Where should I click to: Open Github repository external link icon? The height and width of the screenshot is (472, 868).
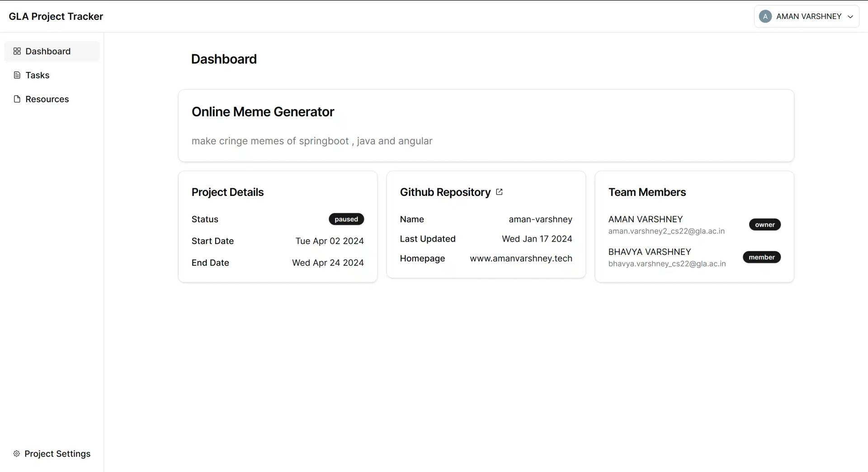[x=499, y=192]
